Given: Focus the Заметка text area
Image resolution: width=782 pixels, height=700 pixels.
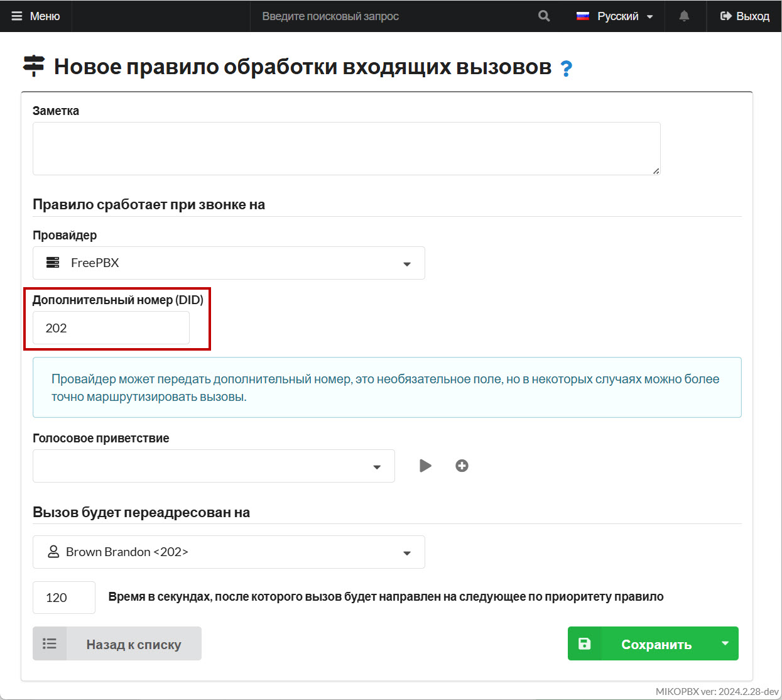Looking at the screenshot, I should 346,148.
